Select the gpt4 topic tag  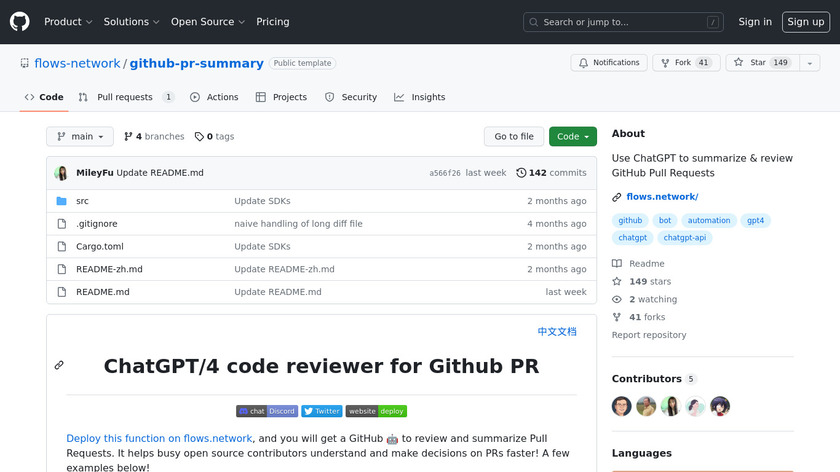click(x=755, y=220)
